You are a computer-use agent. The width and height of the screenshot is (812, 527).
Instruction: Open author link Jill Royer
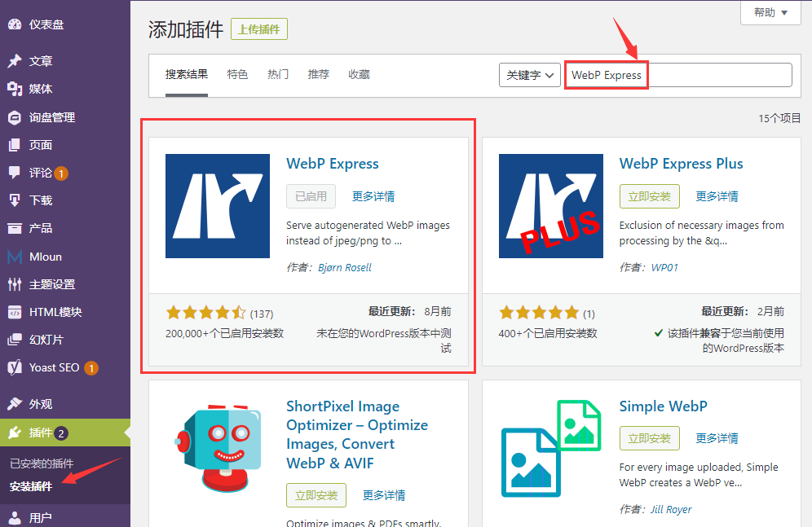671,510
